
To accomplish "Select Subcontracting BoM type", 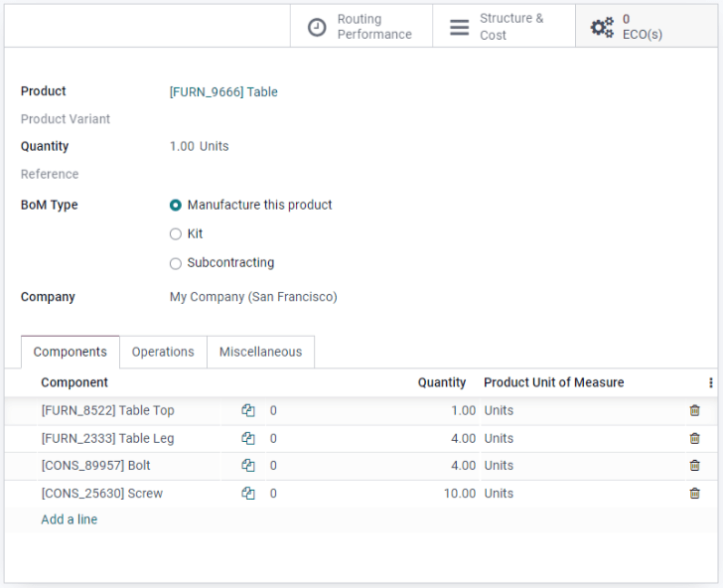I will [176, 263].
